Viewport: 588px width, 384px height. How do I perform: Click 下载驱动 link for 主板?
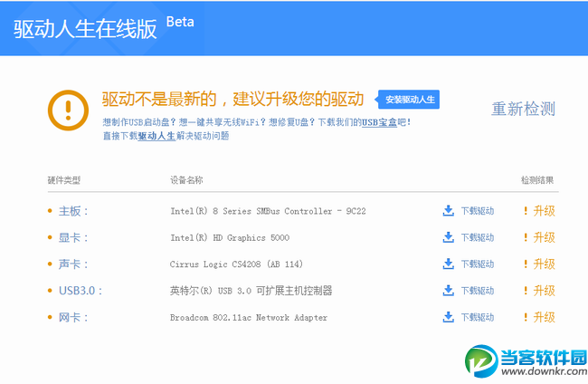[478, 211]
